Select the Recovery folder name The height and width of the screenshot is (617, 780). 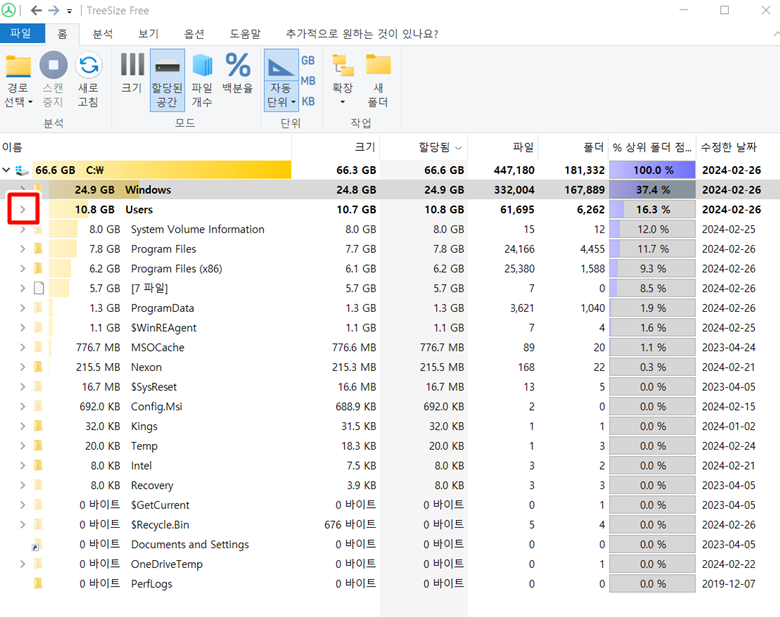pos(152,485)
